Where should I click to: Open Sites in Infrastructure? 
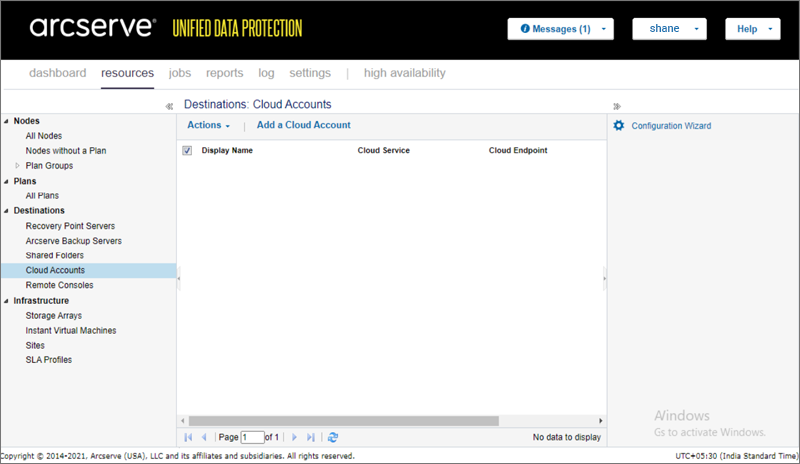pos(35,345)
